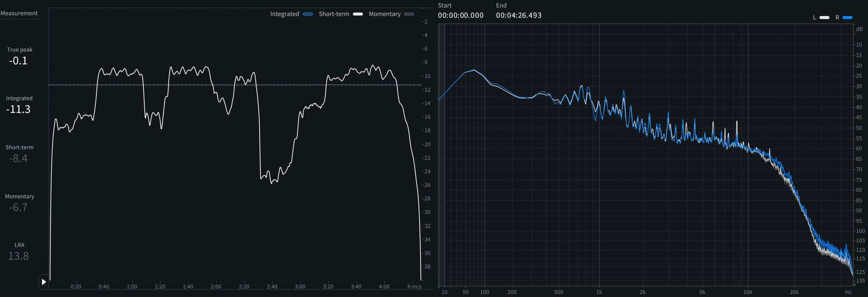Click the LRA value 13.8
Image resolution: width=868 pixels, height=297 pixels.
(x=18, y=256)
